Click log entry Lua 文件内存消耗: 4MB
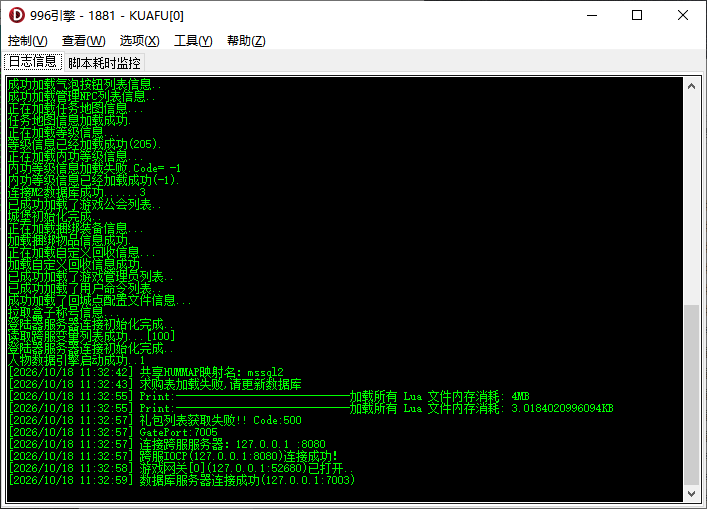707x509 pixels. point(269,396)
